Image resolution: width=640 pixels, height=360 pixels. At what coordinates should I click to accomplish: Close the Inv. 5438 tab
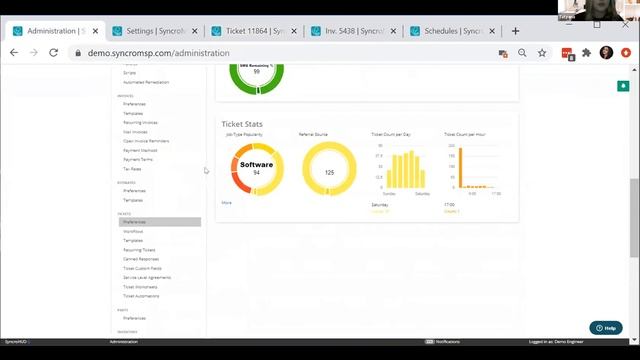coord(393,31)
